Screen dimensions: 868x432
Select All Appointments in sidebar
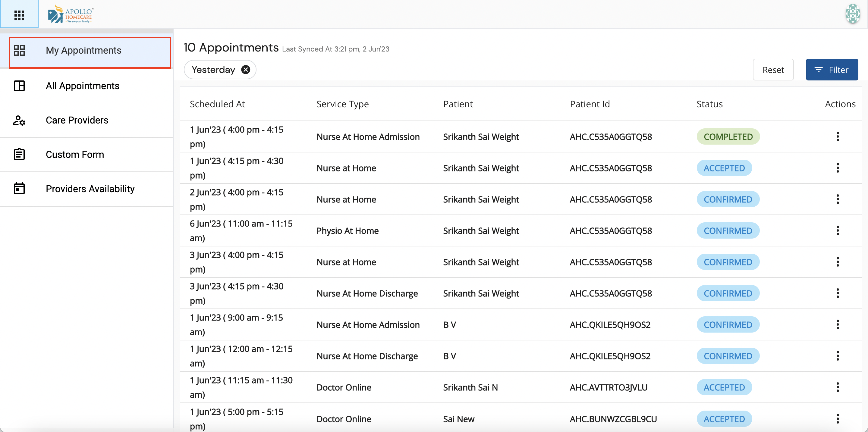point(83,86)
